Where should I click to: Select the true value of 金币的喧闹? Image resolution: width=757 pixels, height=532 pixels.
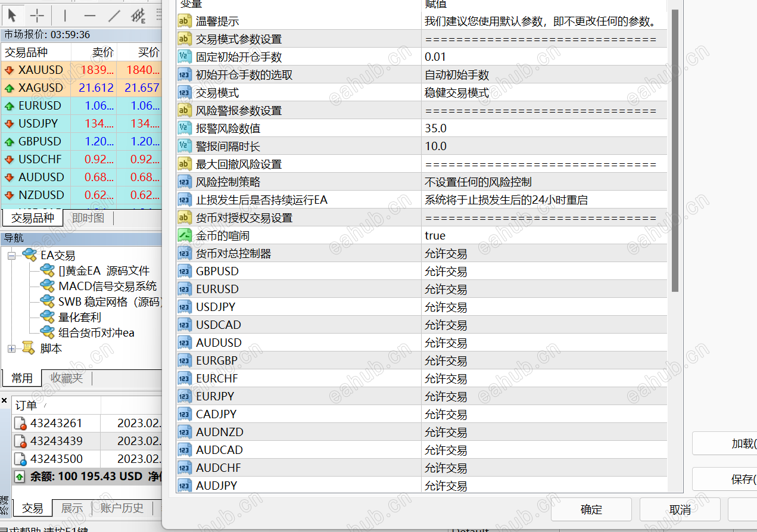point(544,235)
